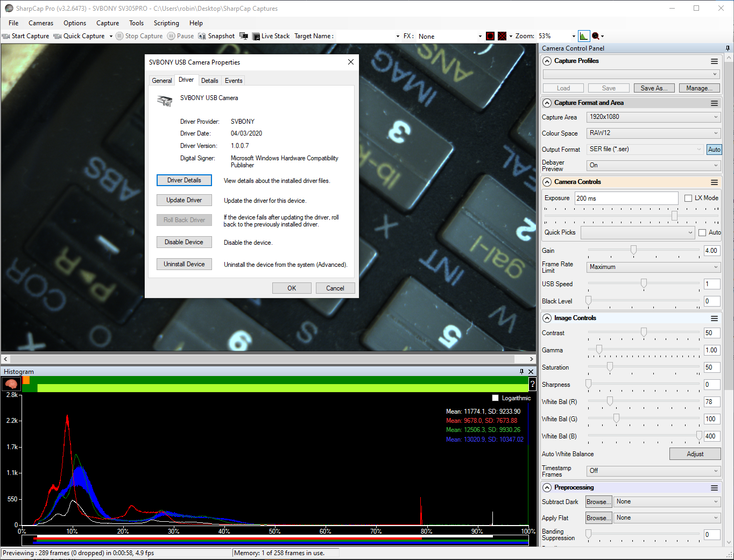This screenshot has height=560, width=734.
Task: Collapse the Capture Profiles section
Action: click(547, 61)
